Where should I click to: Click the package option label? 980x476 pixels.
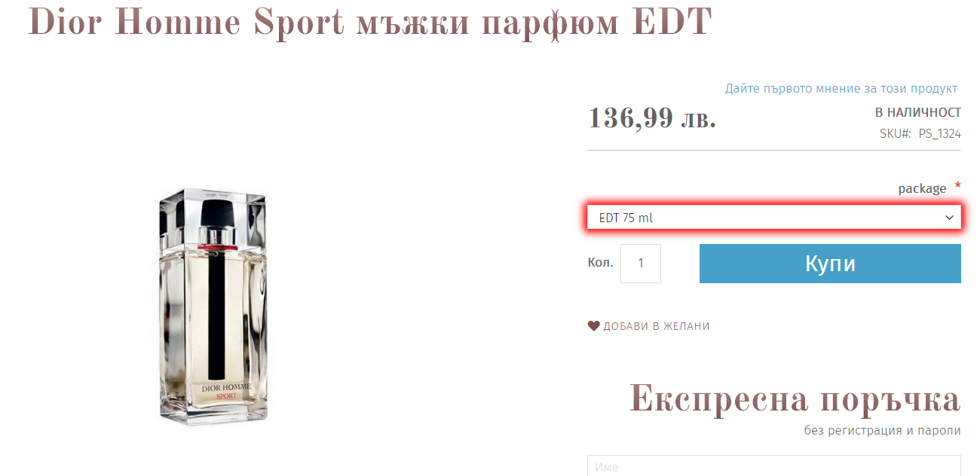pos(922,188)
